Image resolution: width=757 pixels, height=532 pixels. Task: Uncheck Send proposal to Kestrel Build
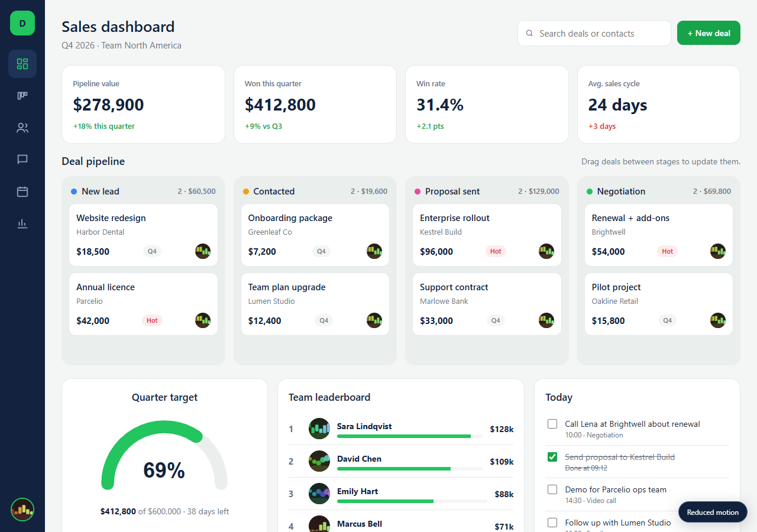click(x=552, y=457)
